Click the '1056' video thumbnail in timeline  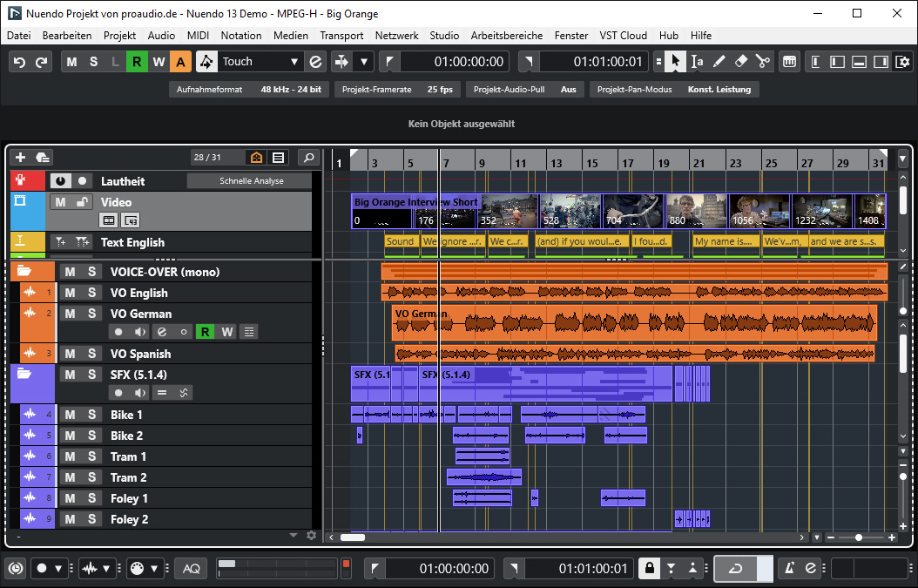click(759, 212)
